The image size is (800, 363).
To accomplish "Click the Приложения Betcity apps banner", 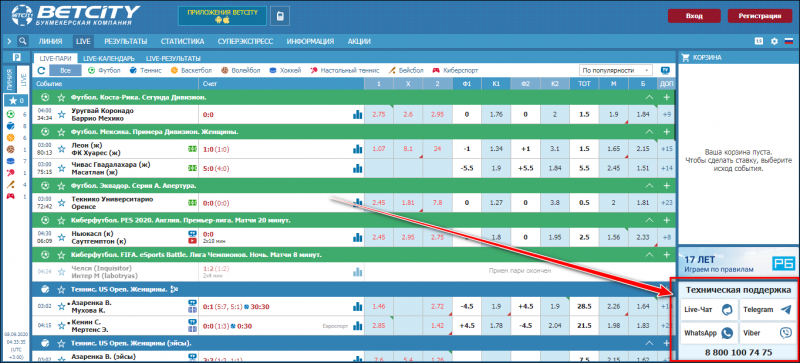I will pyautogui.click(x=222, y=16).
